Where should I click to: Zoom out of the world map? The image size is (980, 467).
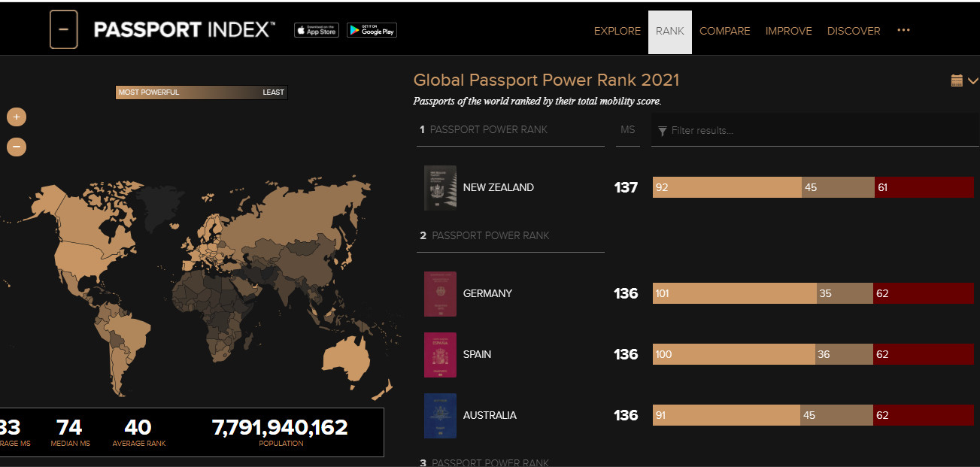pyautogui.click(x=17, y=147)
